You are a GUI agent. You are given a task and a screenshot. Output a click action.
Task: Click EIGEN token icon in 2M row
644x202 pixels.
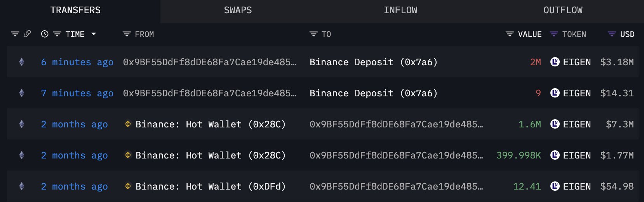(555, 62)
